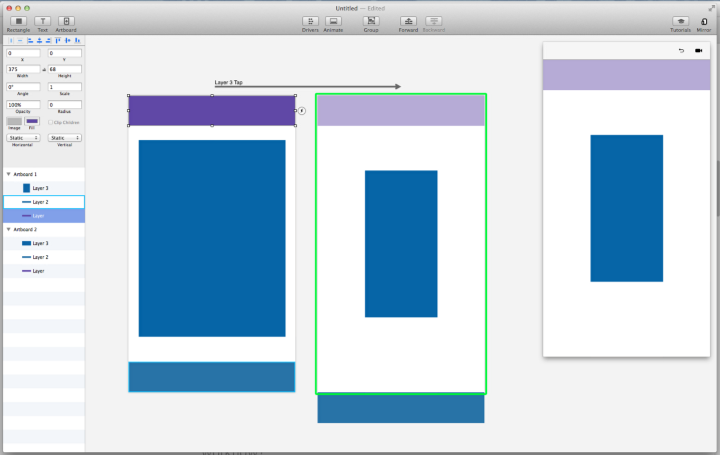This screenshot has width=720, height=455.
Task: Select the highlighted Layer under Artboard 1
Action: [x=44, y=215]
